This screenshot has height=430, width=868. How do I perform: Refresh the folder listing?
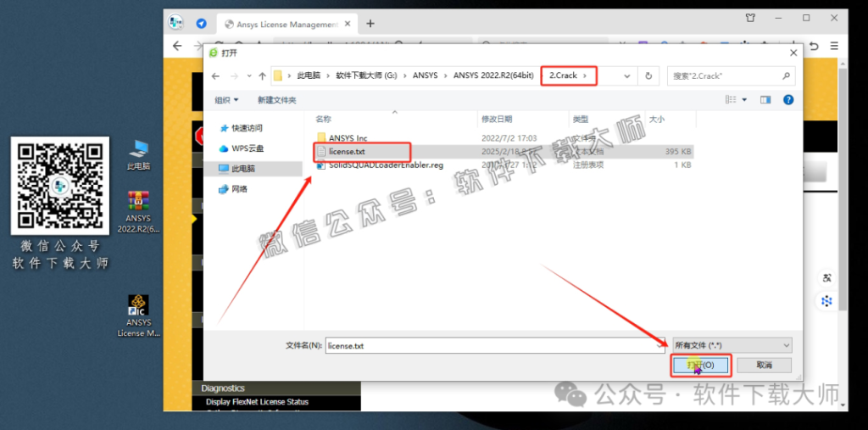coord(648,76)
